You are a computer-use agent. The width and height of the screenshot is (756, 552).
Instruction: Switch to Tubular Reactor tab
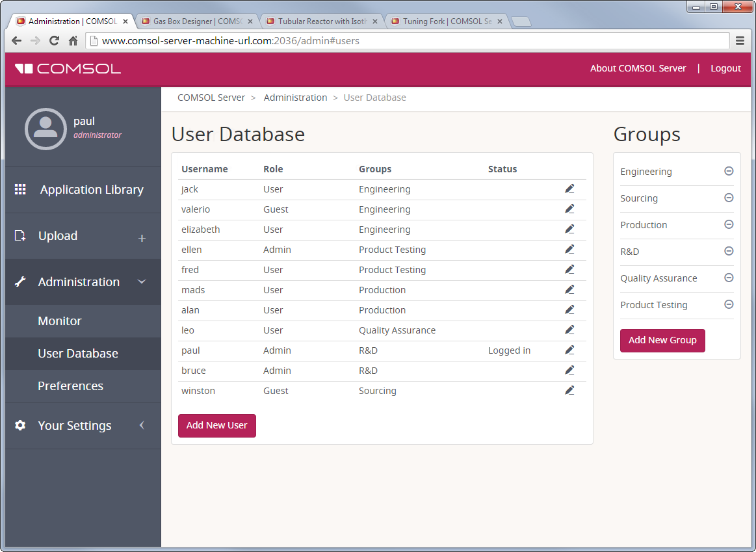(x=322, y=21)
